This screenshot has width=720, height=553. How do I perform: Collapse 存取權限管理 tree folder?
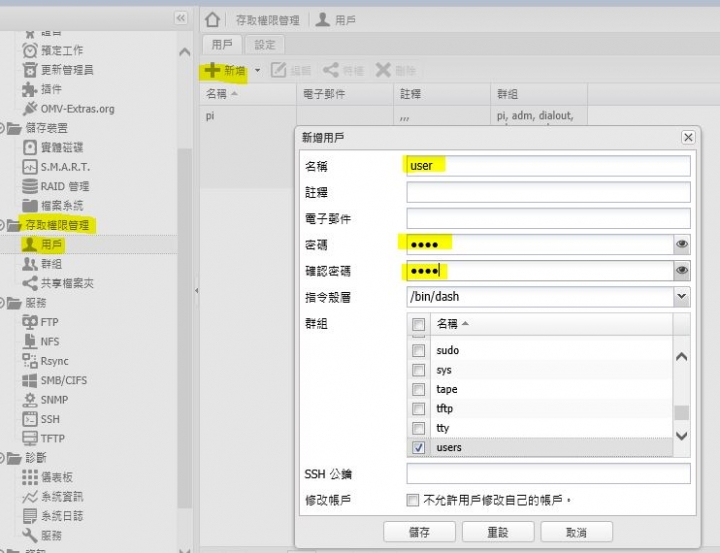pyautogui.click(x=14, y=225)
